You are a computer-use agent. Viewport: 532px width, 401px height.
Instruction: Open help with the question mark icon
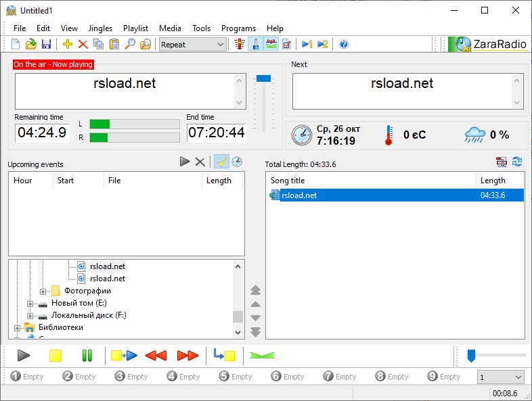click(x=343, y=44)
